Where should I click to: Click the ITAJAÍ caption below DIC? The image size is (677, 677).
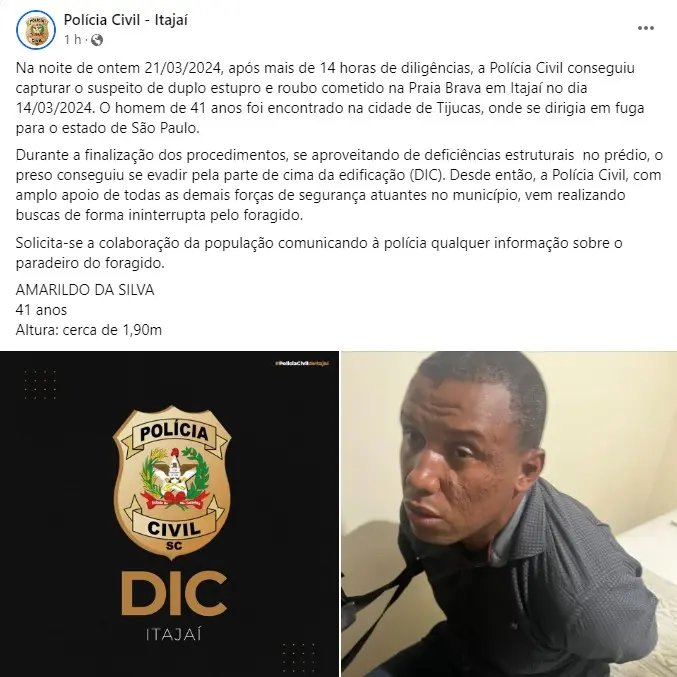[174, 635]
